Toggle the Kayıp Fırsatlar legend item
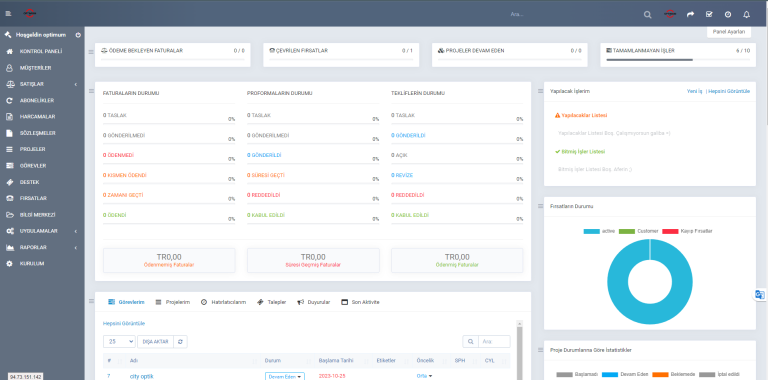 [x=687, y=231]
